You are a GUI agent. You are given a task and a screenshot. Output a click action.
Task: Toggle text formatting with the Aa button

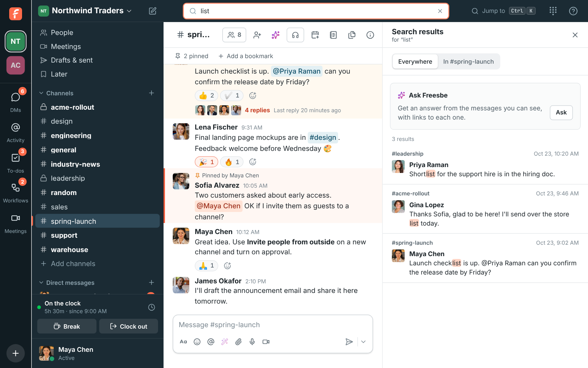click(183, 342)
